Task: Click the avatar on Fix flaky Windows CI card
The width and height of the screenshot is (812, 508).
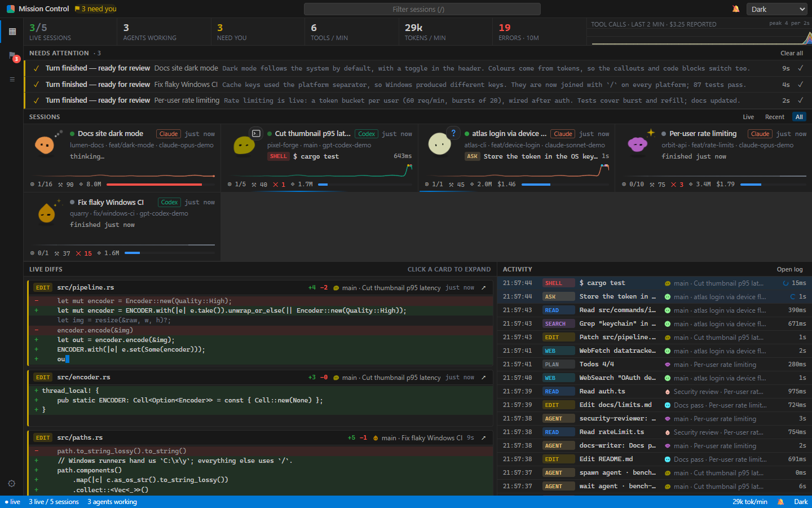Action: [x=47, y=213]
